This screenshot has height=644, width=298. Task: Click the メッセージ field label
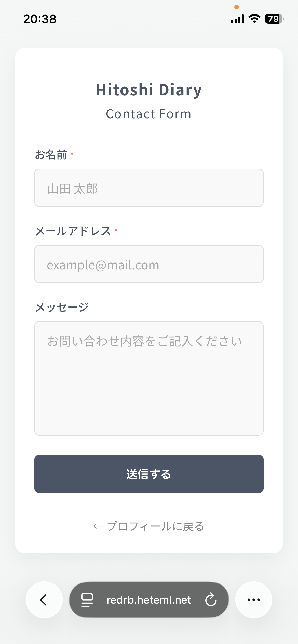62,307
